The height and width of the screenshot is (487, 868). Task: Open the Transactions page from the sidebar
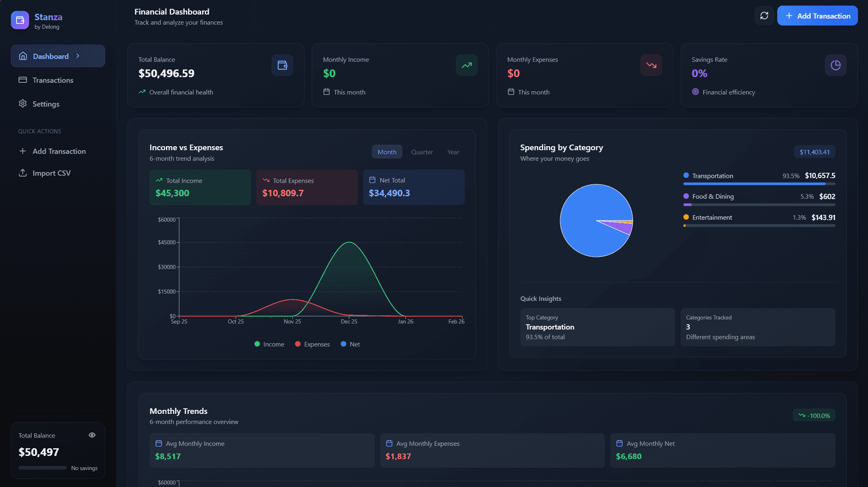[53, 80]
